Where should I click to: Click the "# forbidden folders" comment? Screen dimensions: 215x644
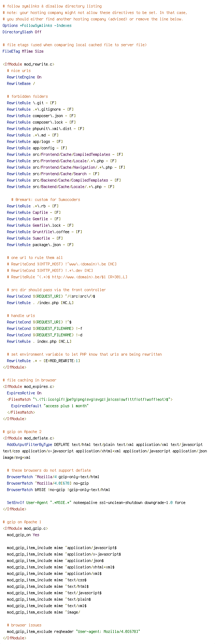click(x=27, y=96)
